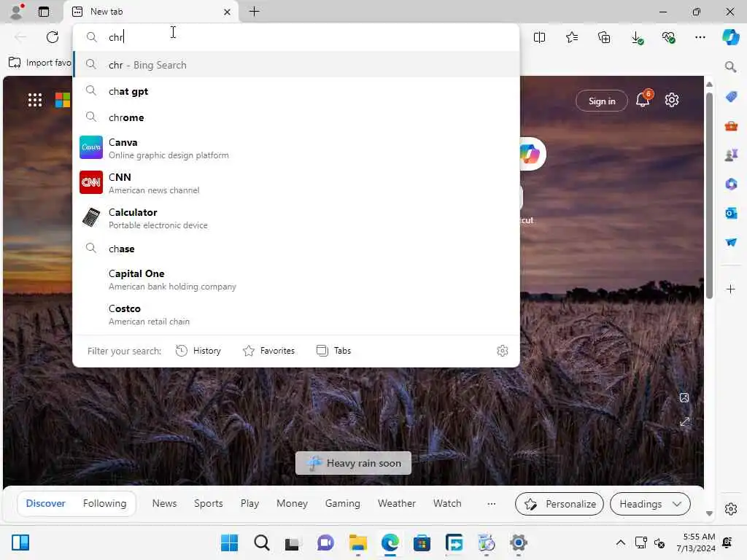Choose the 'chase' suggestion
The image size is (747, 560).
coord(296,249)
